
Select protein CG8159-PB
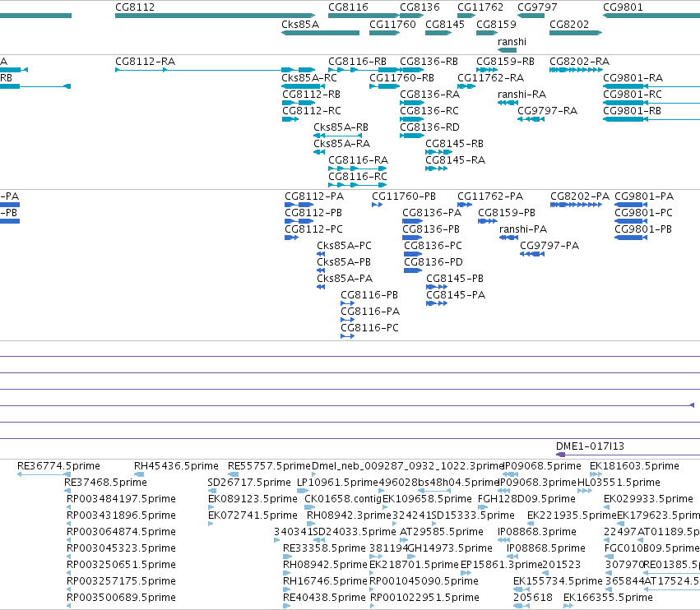(488, 221)
